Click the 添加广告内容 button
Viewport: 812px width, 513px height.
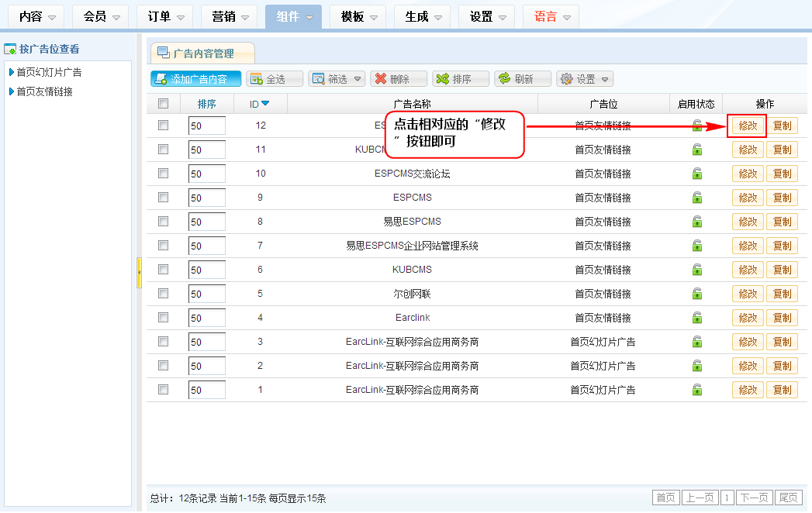click(x=196, y=79)
